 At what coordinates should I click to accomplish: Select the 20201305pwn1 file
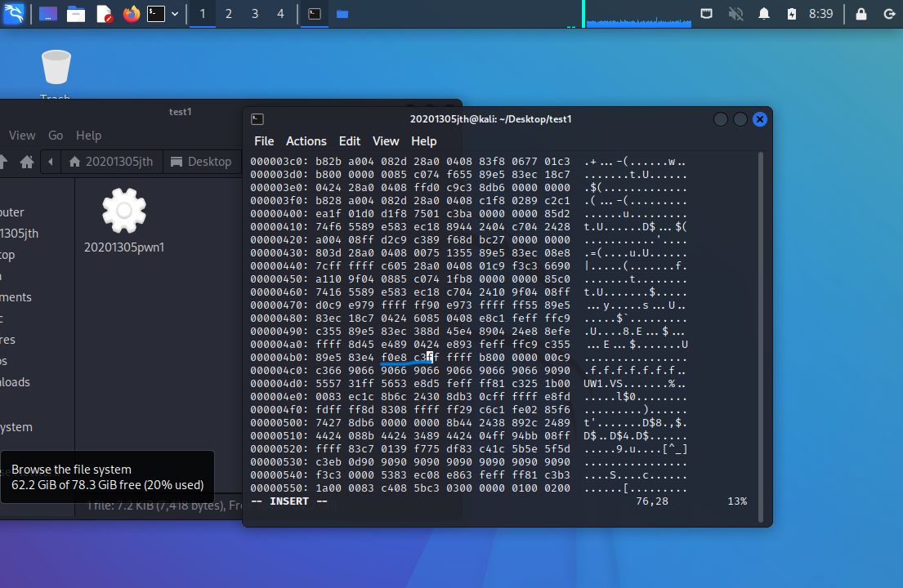[124, 220]
